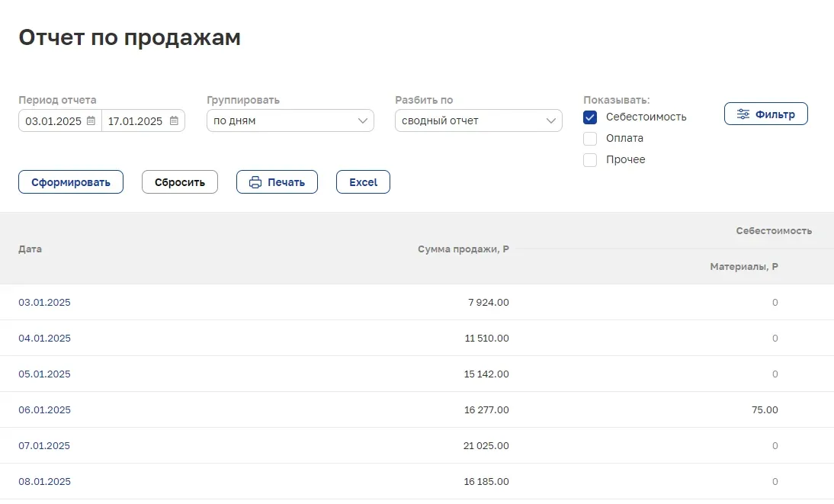
Task: Click the Материалы column header
Action: [x=744, y=266]
